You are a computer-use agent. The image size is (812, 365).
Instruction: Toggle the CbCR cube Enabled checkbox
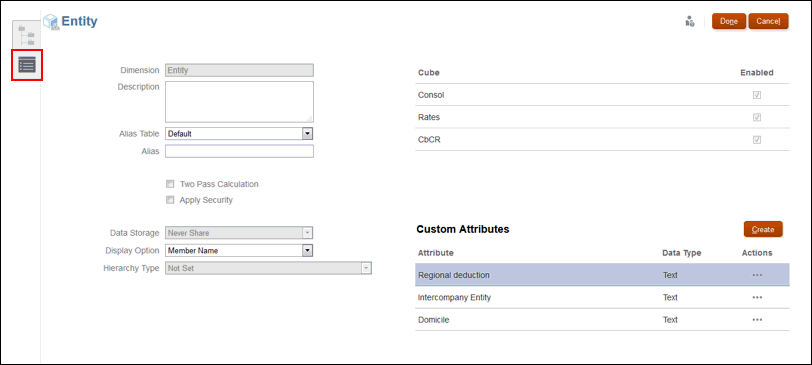click(757, 140)
